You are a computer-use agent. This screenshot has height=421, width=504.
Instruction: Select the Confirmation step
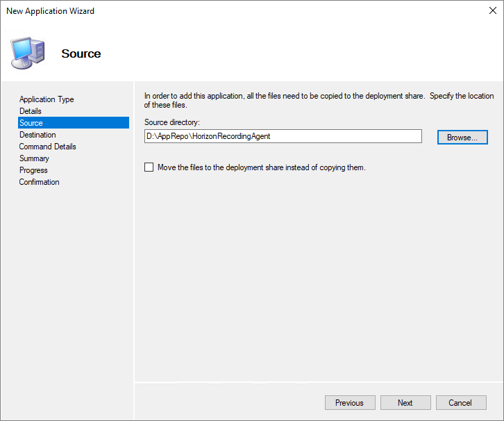pyautogui.click(x=40, y=182)
